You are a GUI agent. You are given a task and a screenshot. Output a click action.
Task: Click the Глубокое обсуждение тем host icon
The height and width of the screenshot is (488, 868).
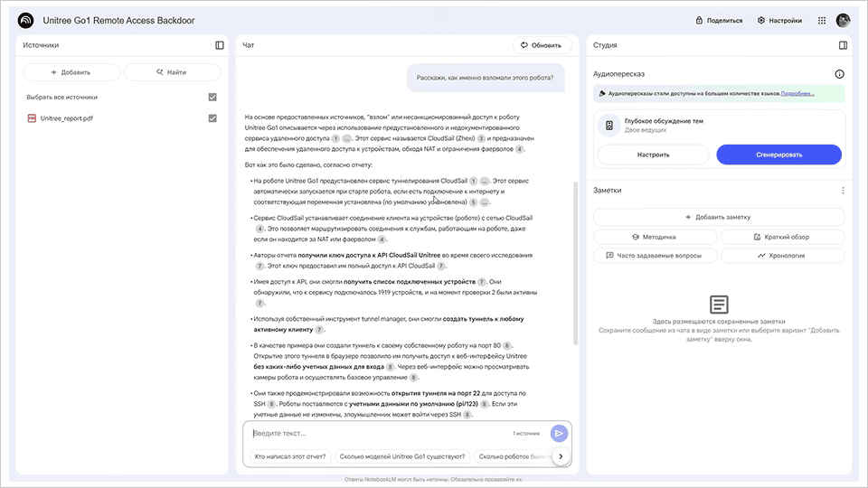[609, 126]
